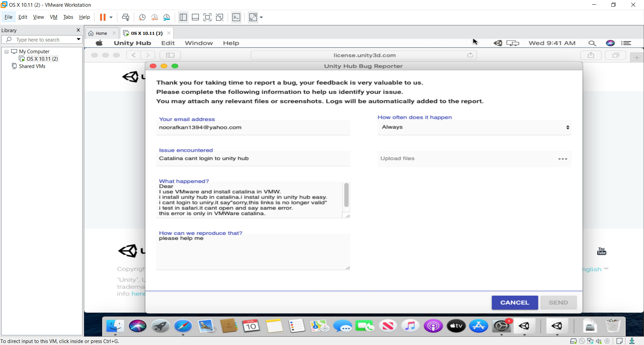The image size is (644, 345).
Task: Click the stretch guest display icon
Action: 253,17
